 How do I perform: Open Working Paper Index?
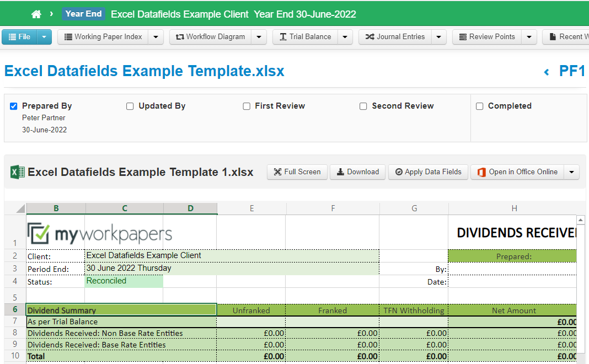pos(103,37)
